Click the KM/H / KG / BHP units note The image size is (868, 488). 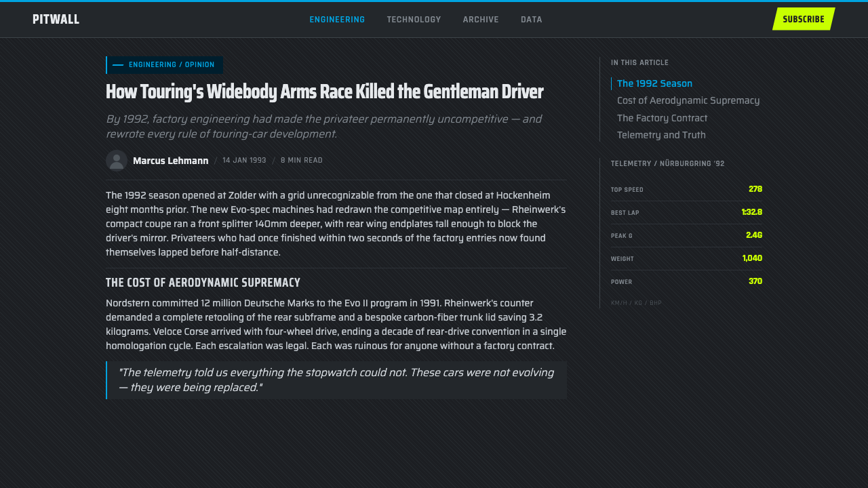pyautogui.click(x=636, y=303)
